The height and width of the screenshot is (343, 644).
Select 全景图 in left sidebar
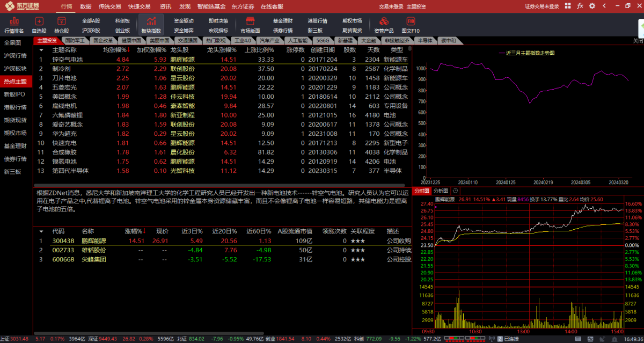[12, 42]
